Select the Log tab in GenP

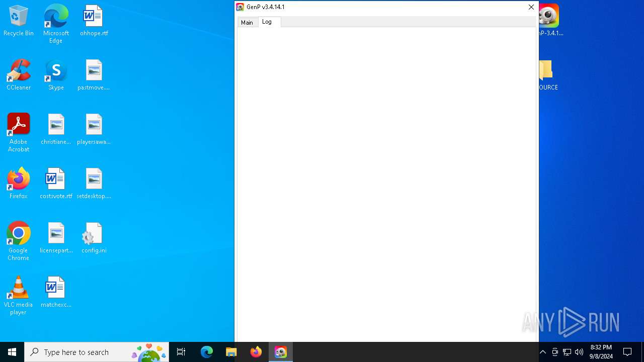[267, 22]
